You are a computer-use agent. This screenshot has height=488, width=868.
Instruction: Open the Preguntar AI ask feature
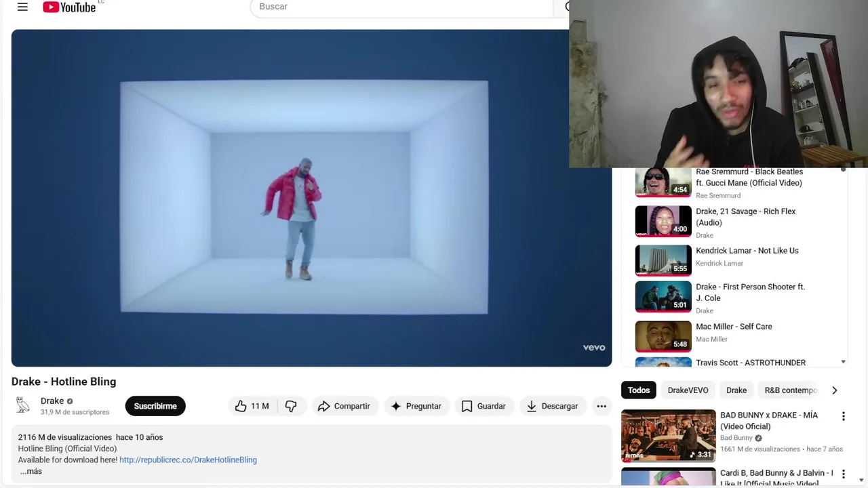(x=416, y=406)
